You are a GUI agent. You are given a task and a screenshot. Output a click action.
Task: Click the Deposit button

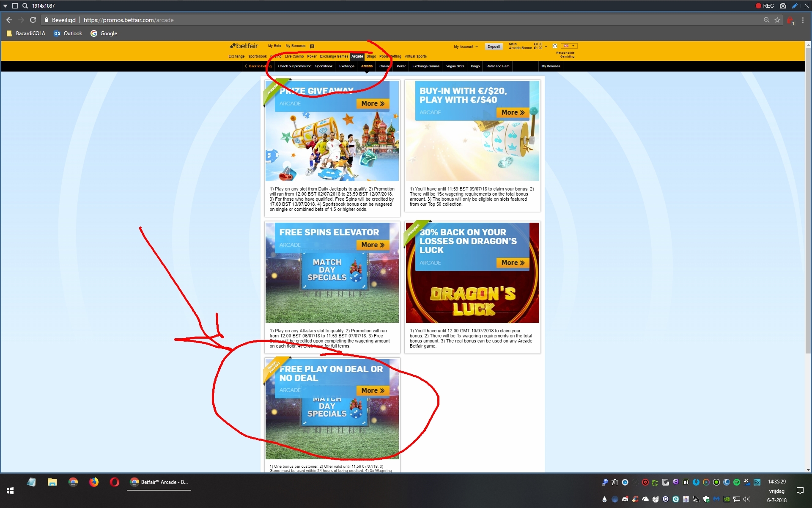click(494, 47)
